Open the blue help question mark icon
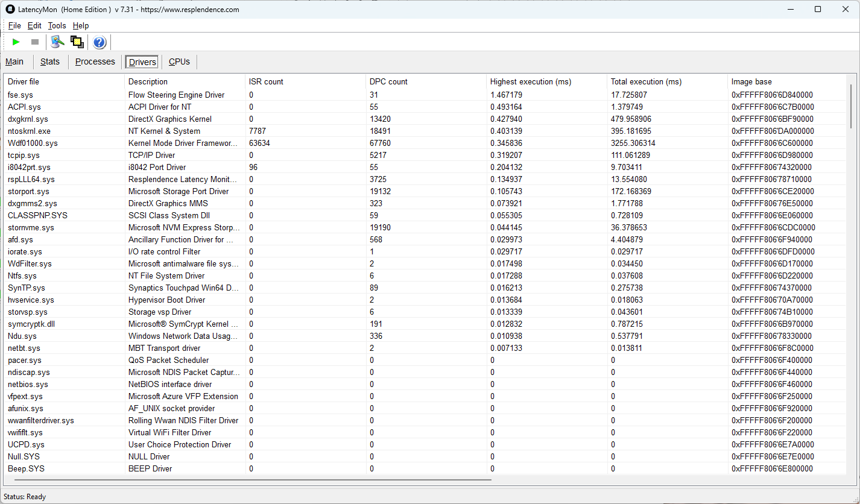The width and height of the screenshot is (860, 504). coord(100,42)
